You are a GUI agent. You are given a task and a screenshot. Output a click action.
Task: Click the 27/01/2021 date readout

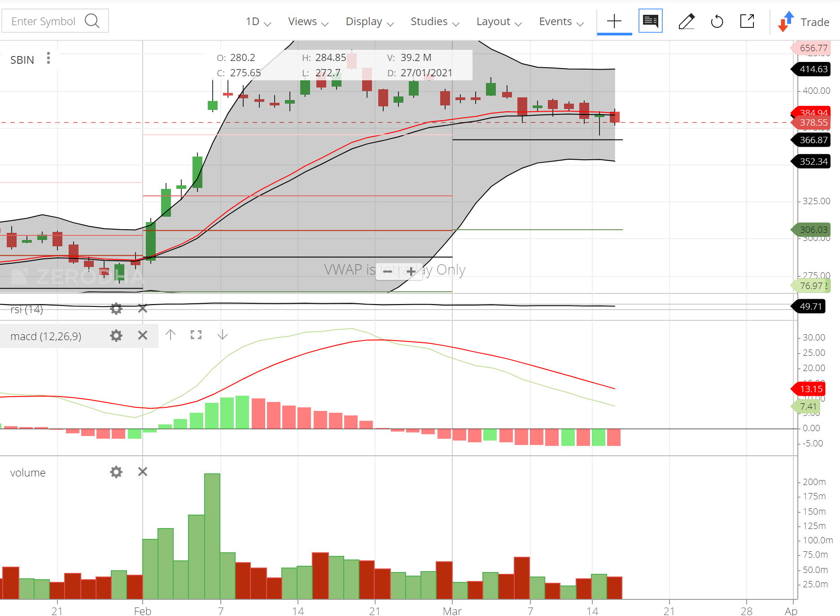426,73
